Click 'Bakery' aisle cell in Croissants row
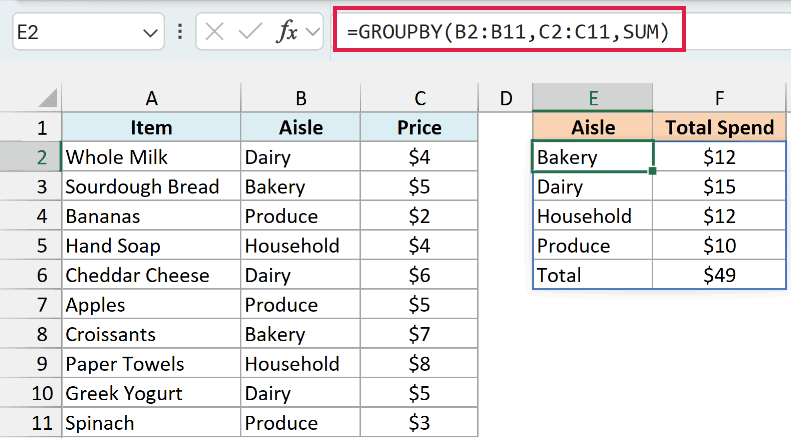Screen dimensions: 791x438 coord(301,334)
